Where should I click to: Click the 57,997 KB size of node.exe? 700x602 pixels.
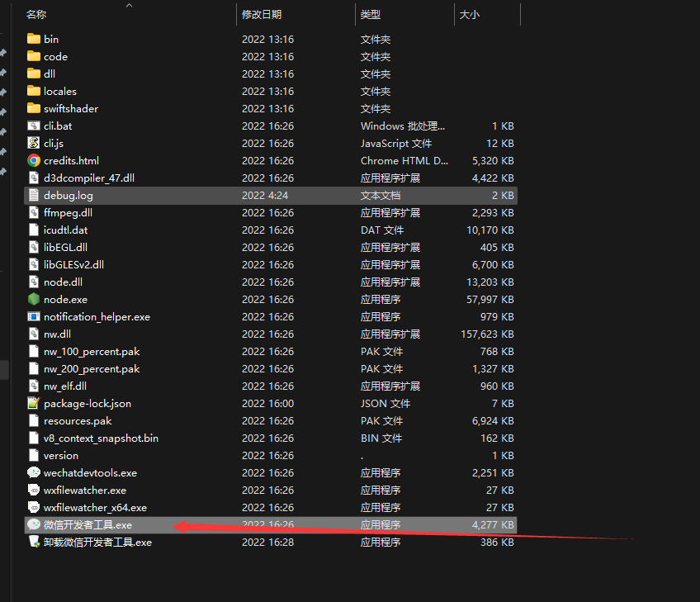pos(490,299)
